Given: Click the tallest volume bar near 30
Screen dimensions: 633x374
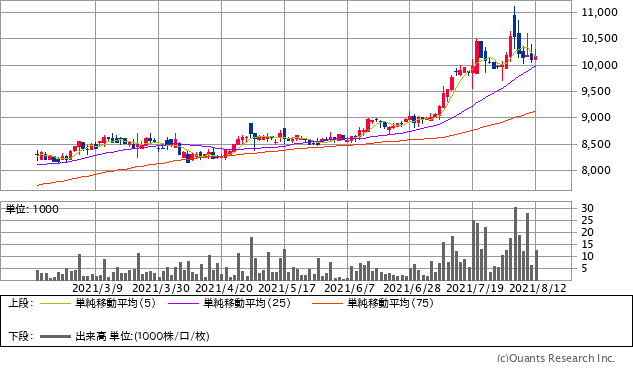Looking at the screenshot, I should point(515,244).
